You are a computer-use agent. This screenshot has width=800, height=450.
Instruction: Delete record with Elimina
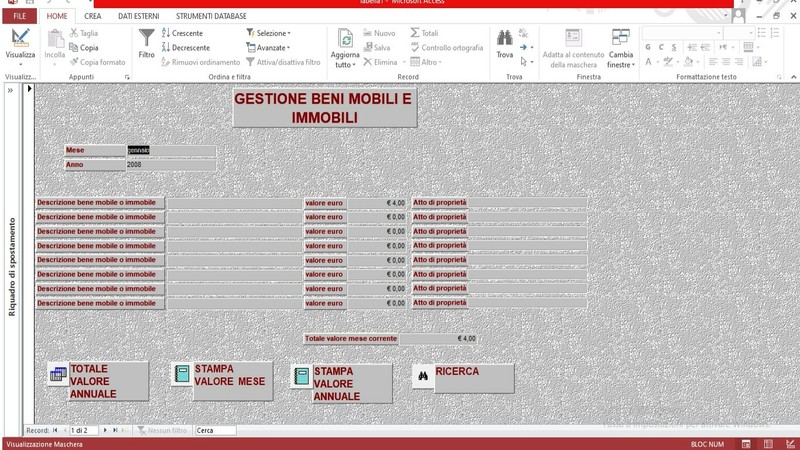(380, 62)
